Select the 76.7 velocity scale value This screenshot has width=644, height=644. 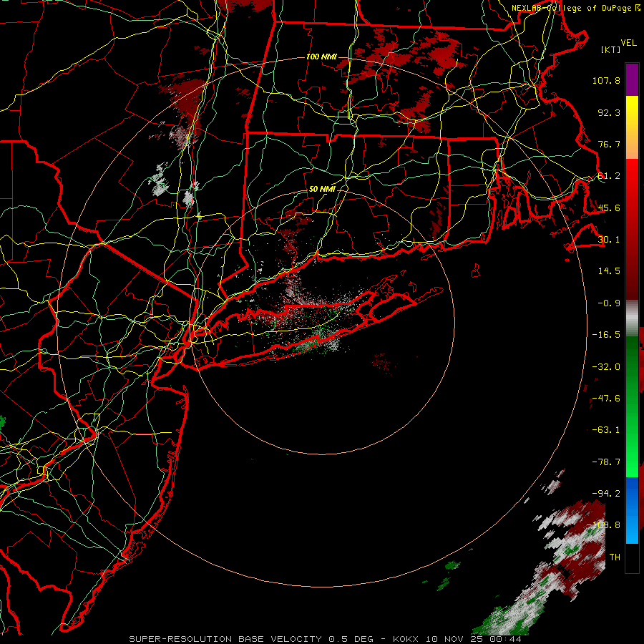(609, 144)
